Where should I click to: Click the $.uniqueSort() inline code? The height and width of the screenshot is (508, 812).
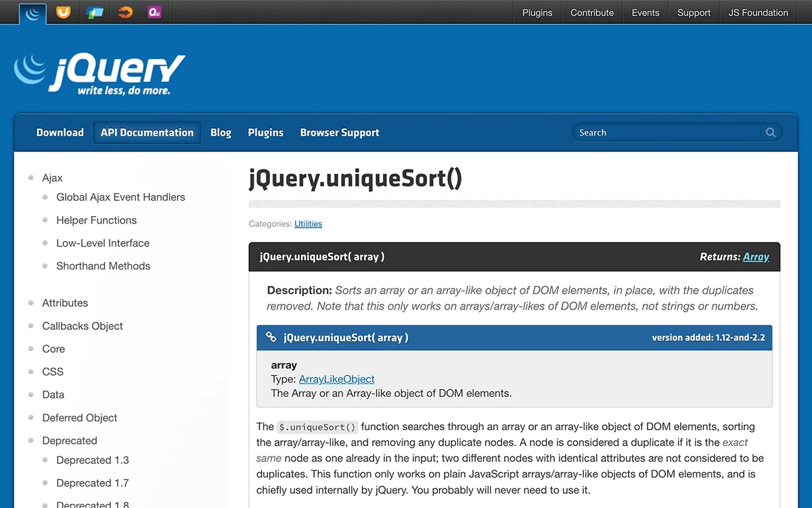coord(317,427)
